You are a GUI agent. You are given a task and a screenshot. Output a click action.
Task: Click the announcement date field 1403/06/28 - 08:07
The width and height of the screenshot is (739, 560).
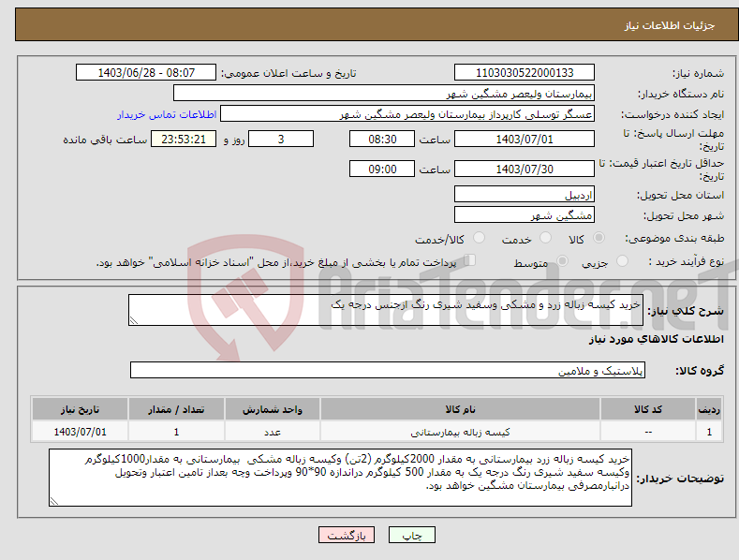pyautogui.click(x=145, y=73)
